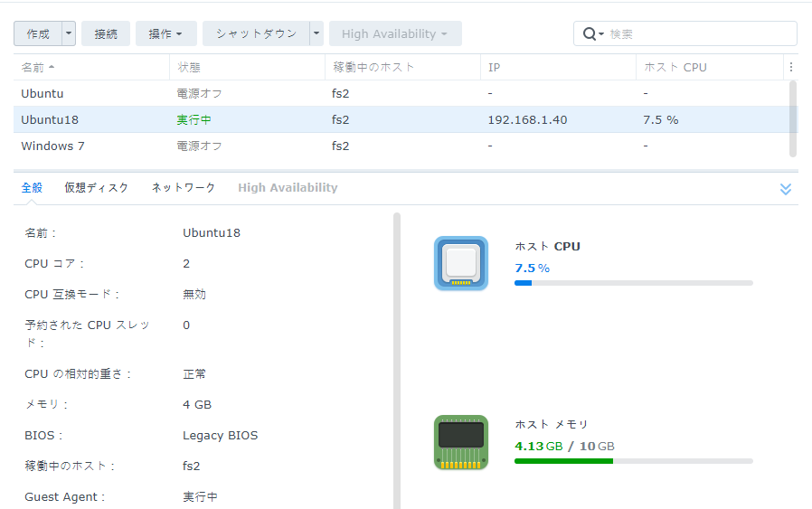Switch to the 全般 tab
Screen dimensions: 812x509
point(32,188)
